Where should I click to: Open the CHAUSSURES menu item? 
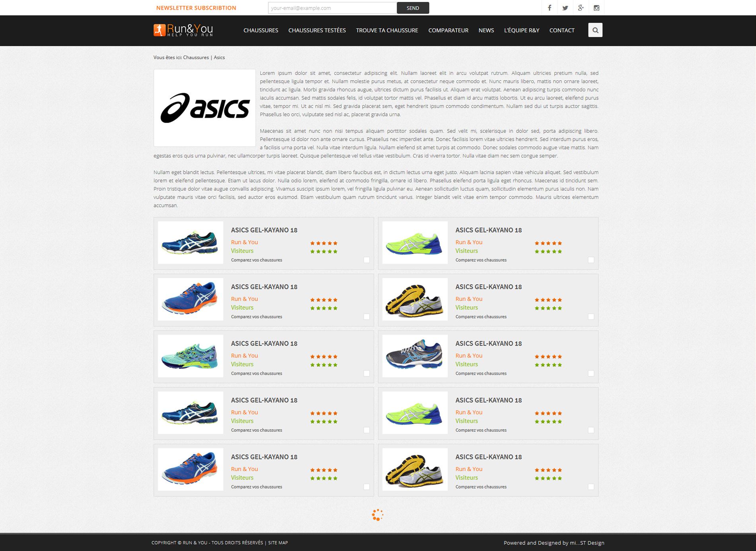261,30
